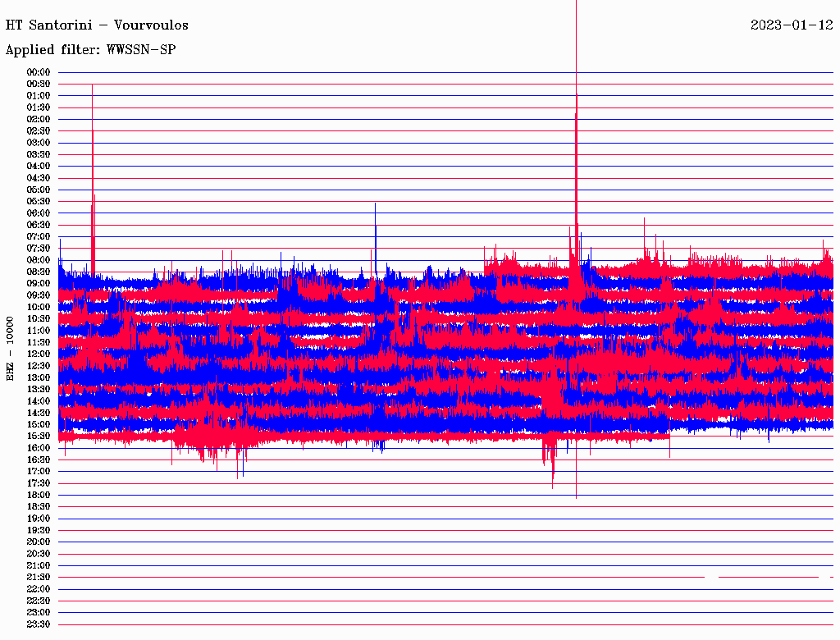This screenshot has width=840, height=640.
Task: Pick the 06:00 time label
Action: coord(39,213)
